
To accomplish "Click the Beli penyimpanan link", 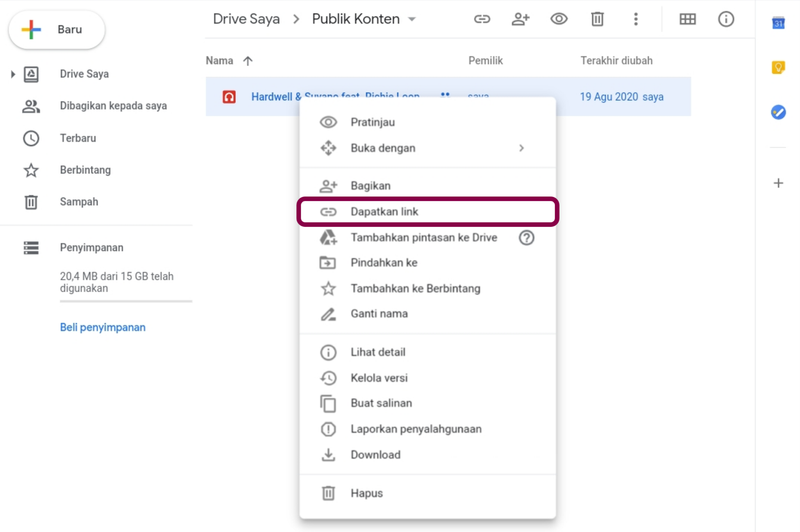I will click(103, 327).
